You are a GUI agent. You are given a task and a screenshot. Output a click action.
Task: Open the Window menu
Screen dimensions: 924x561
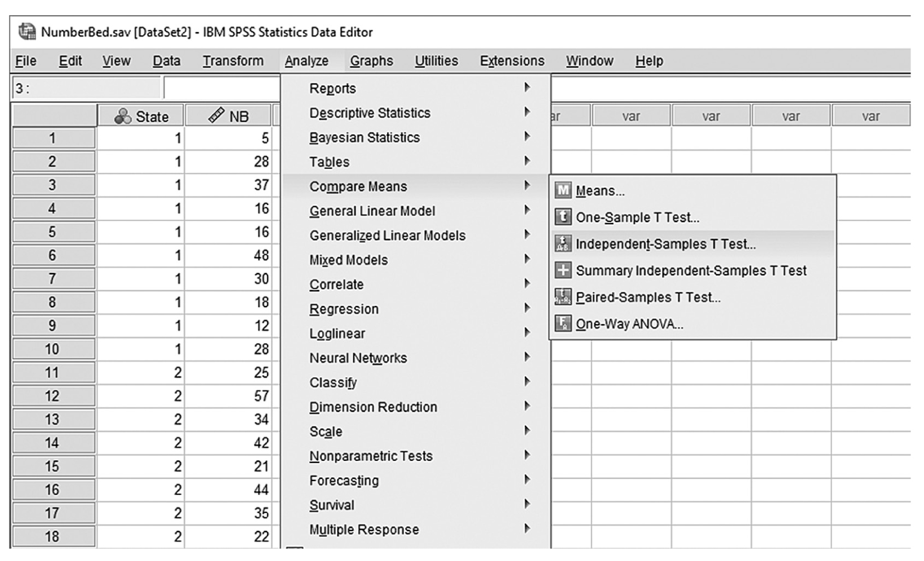click(589, 61)
